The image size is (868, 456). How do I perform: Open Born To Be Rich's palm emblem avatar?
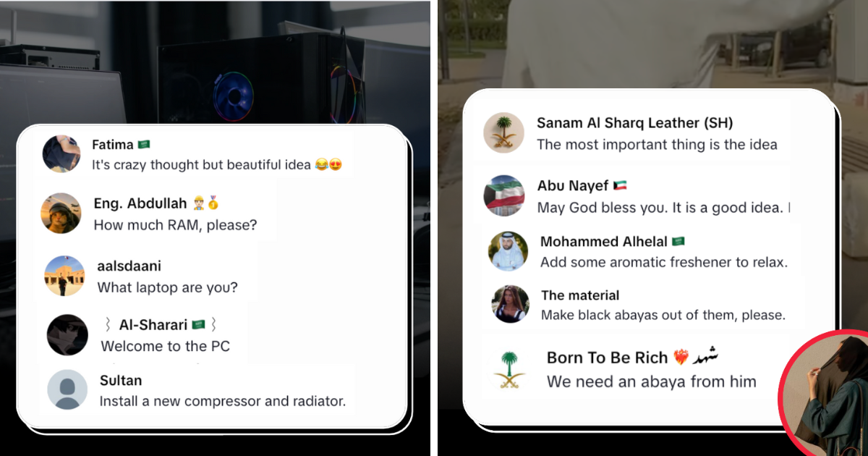(509, 370)
